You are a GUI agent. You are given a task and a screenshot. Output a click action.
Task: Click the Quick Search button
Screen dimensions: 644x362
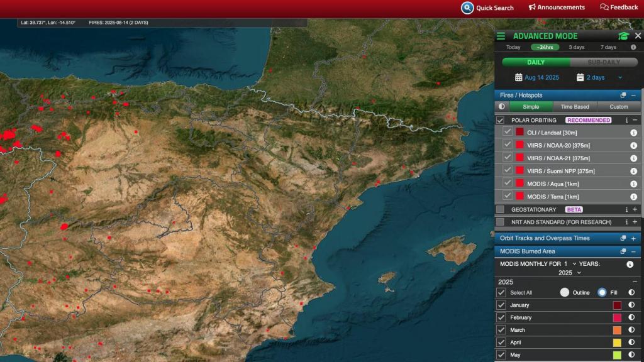tap(489, 8)
